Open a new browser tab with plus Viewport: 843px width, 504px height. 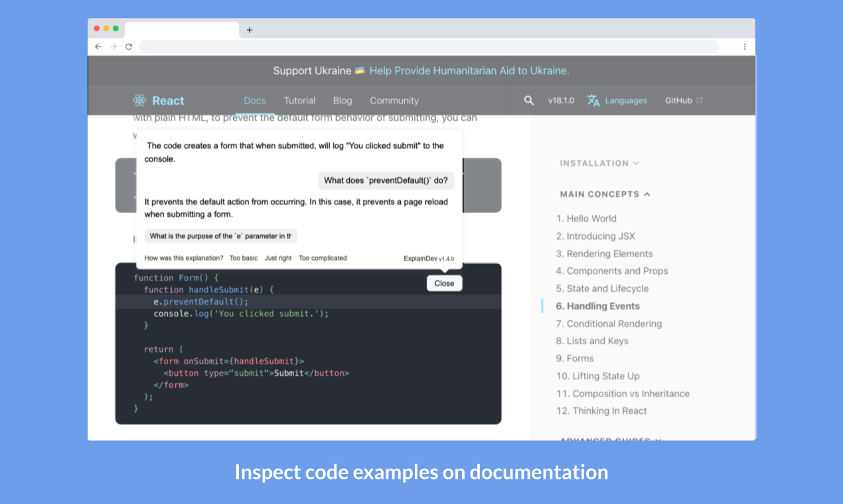(x=250, y=30)
